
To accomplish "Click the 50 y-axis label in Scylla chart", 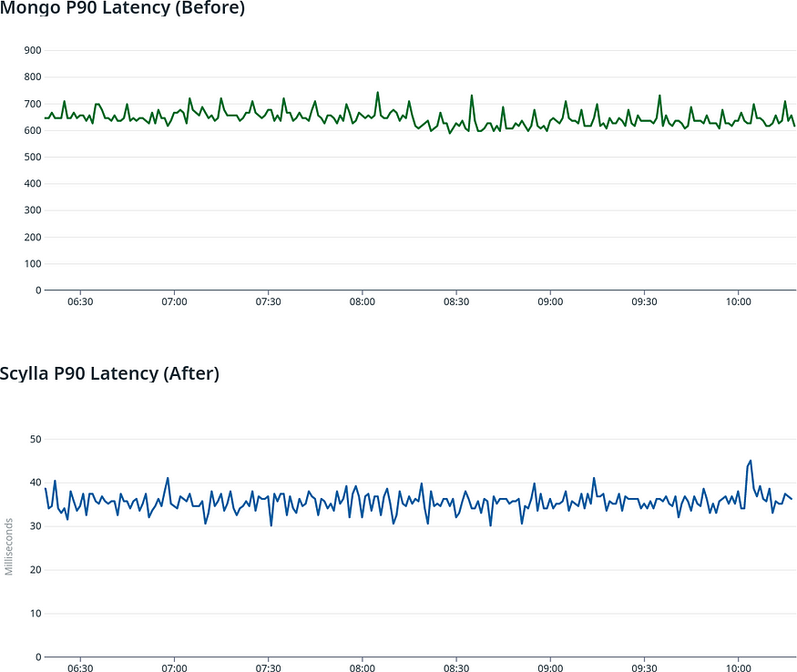I will tap(36, 439).
